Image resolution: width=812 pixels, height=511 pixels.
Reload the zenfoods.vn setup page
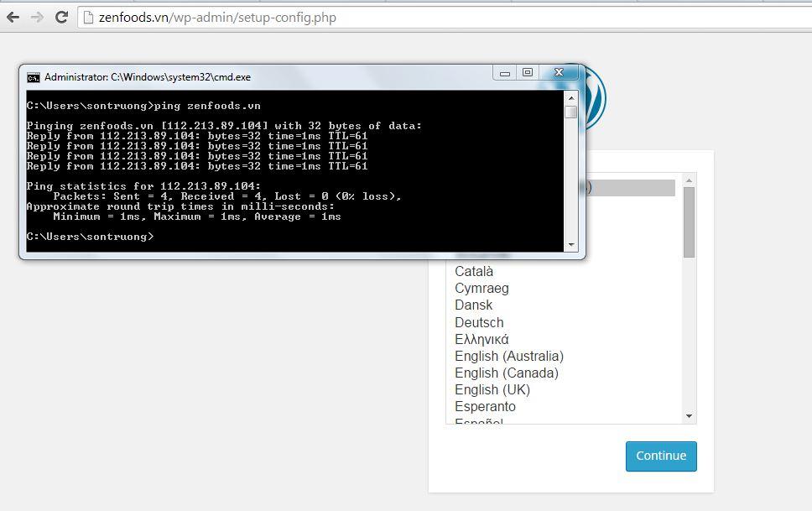click(61, 18)
